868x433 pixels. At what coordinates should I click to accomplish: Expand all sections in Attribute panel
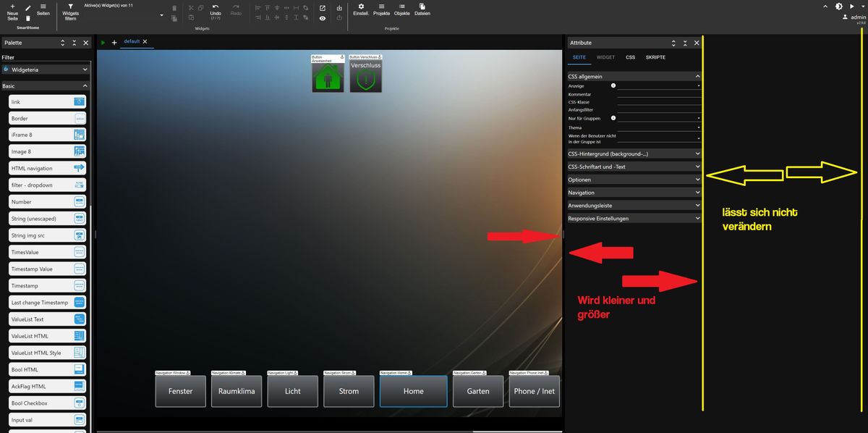pyautogui.click(x=673, y=43)
